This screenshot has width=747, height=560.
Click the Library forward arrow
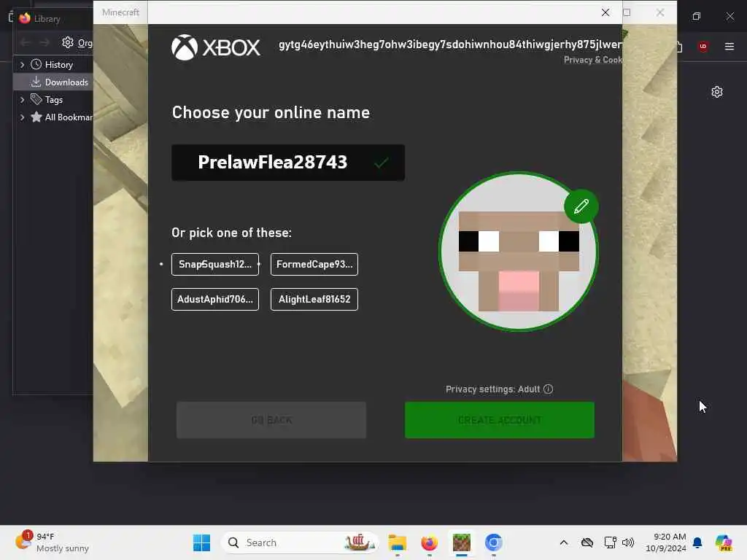pyautogui.click(x=44, y=43)
